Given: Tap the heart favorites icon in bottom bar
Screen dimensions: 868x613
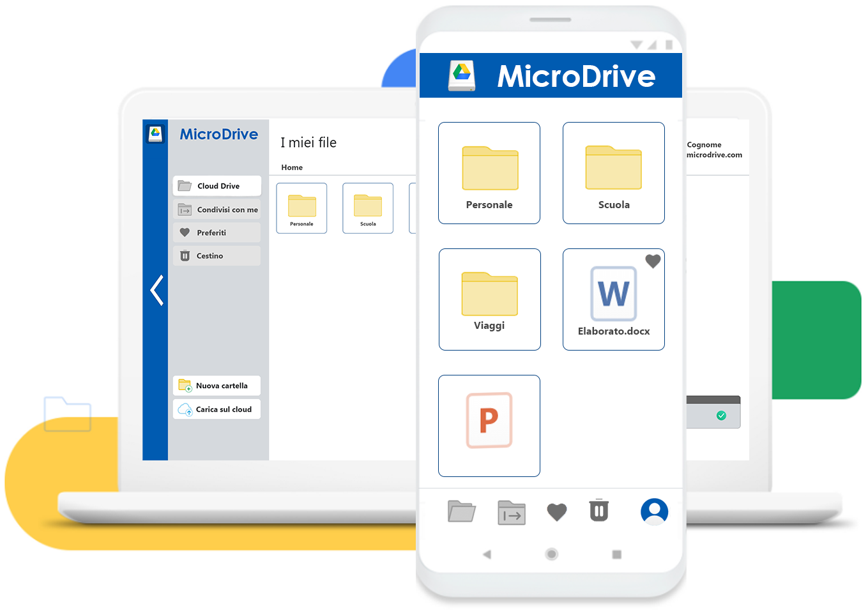Looking at the screenshot, I should (x=557, y=512).
